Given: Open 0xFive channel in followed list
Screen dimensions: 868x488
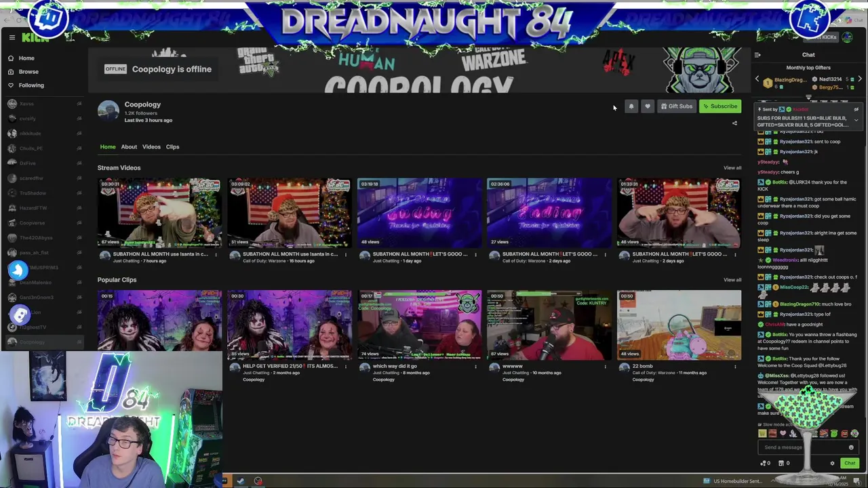Looking at the screenshot, I should (x=44, y=163).
